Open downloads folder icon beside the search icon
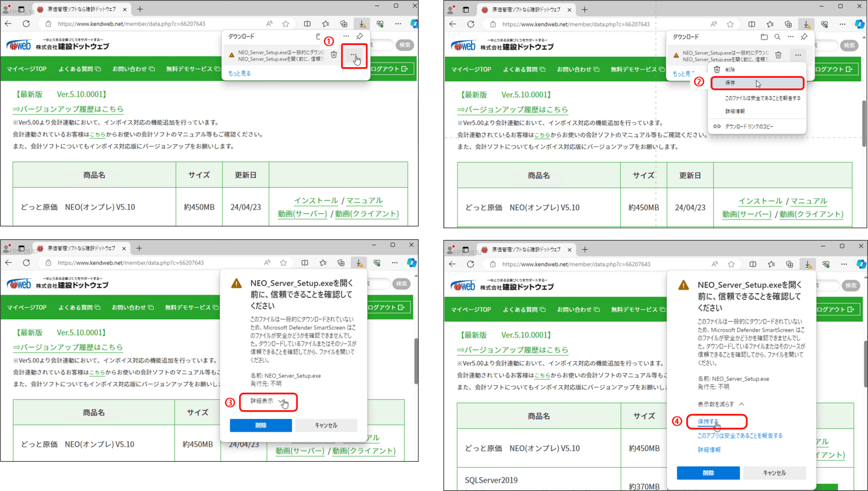This screenshot has height=491, width=868. pos(764,37)
